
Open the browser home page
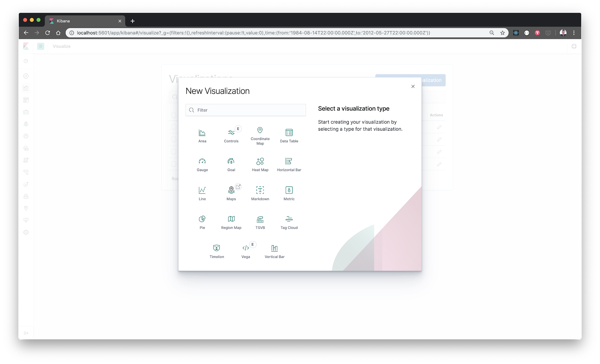click(58, 33)
